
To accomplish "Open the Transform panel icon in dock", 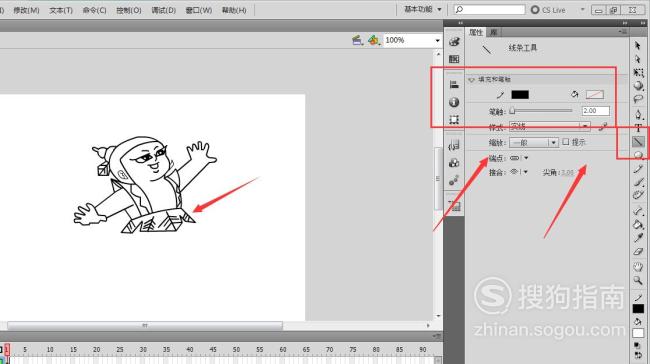I will tap(454, 119).
